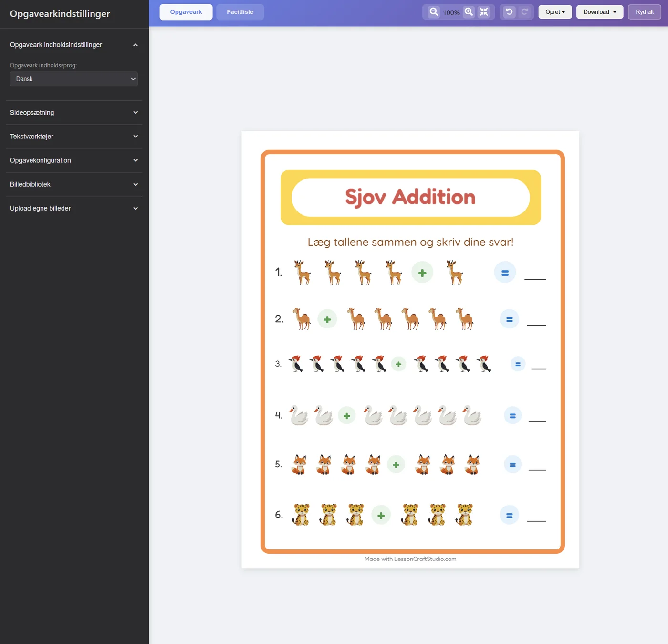Click the fit-to-screen zoom icon

tap(484, 12)
